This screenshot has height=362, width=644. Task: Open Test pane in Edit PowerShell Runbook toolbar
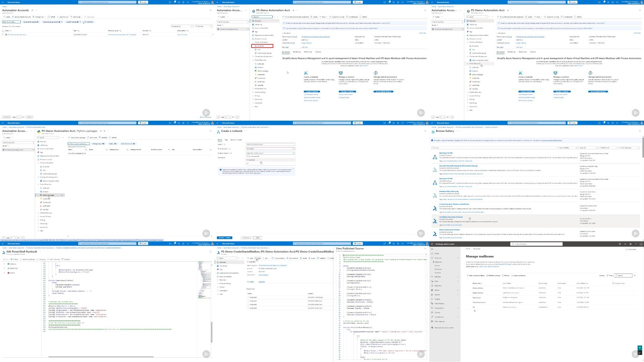tap(41, 259)
